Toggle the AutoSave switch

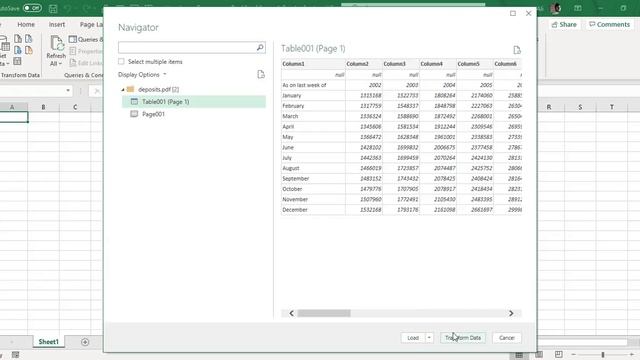click(x=32, y=8)
